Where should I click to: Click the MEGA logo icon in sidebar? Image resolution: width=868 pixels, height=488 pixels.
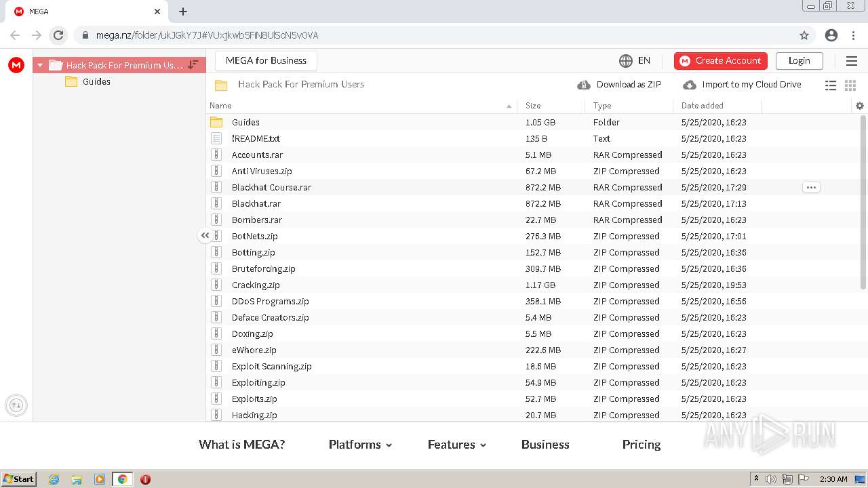(16, 65)
